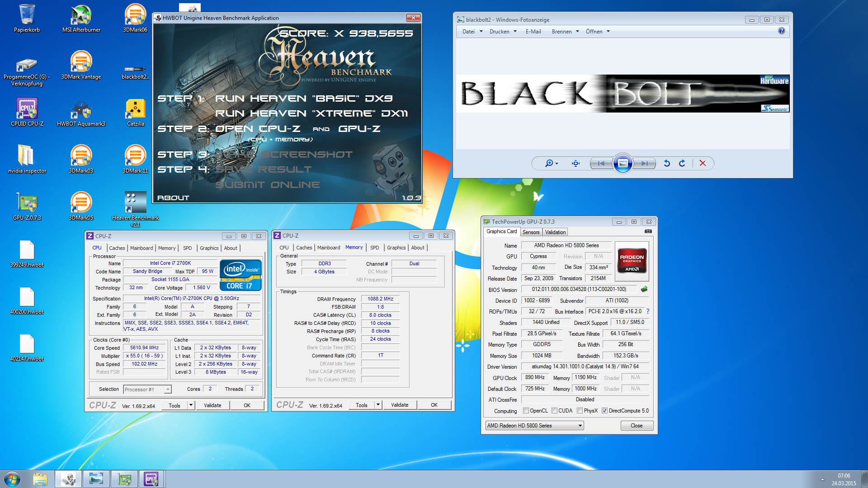Go to the previous image in photo viewer
Screen dimensions: 868x488
[x=601, y=163]
